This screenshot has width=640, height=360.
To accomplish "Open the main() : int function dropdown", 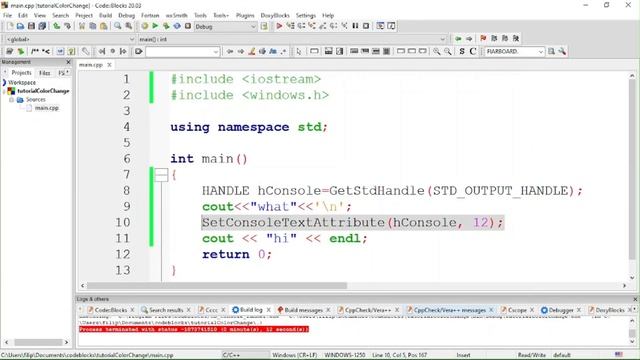I will [x=443, y=39].
